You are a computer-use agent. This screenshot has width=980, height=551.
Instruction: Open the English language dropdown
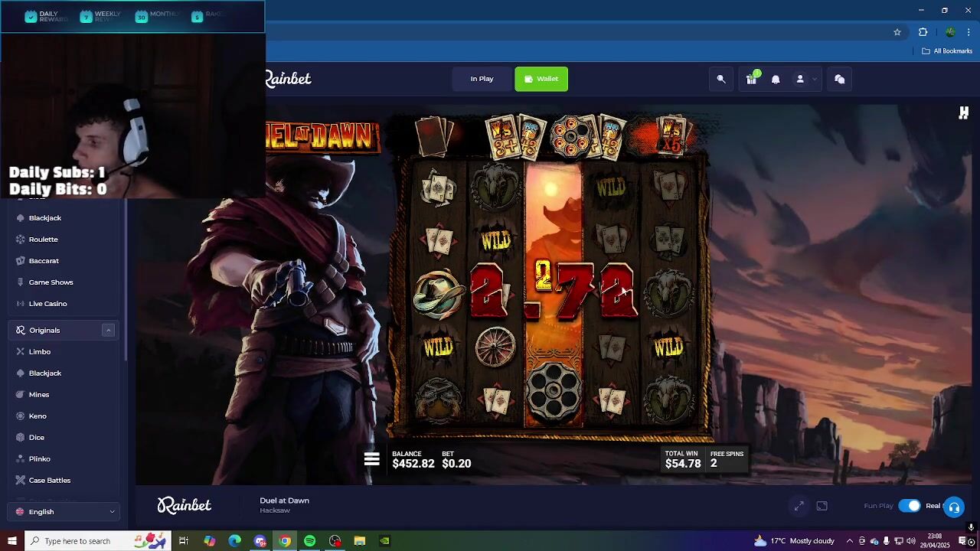tap(64, 512)
